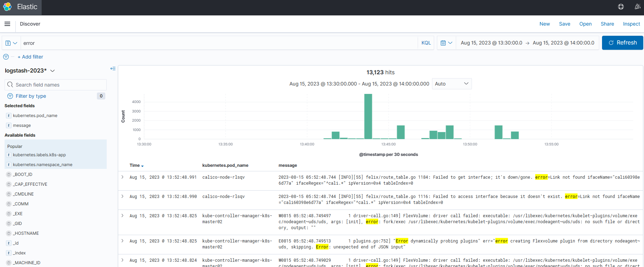Click the magnifier icon in field search

tap(10, 85)
